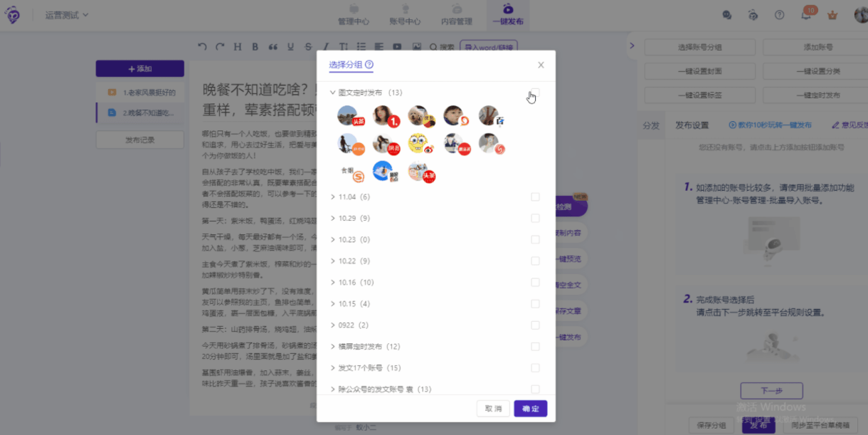Image resolution: width=868 pixels, height=435 pixels.
Task: Switch to the 账号中心 tab
Action: point(405,16)
